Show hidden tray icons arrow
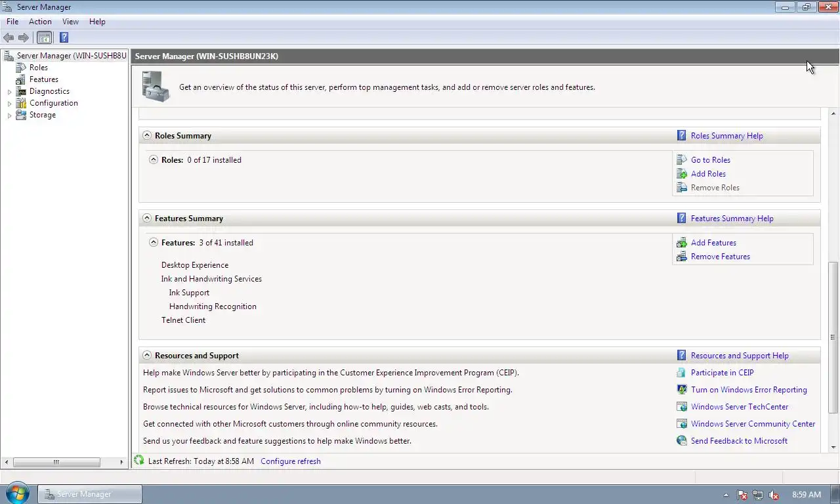The height and width of the screenshot is (504, 840). tap(726, 495)
